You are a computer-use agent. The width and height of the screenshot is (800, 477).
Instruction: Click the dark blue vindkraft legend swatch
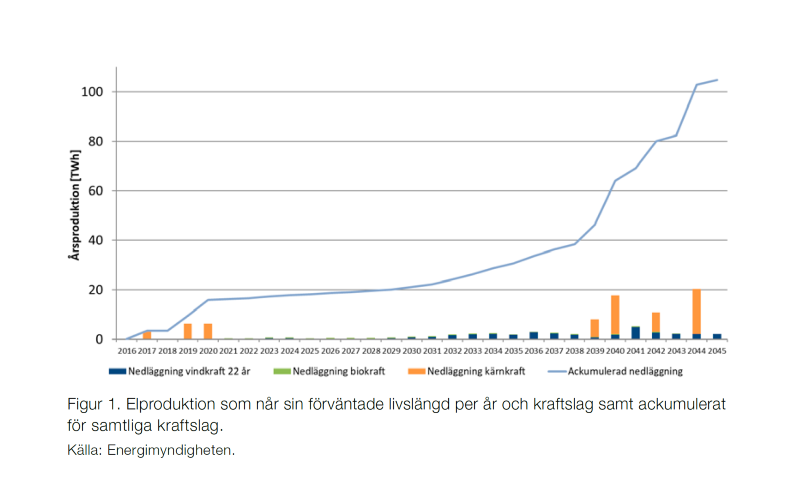[x=118, y=371]
